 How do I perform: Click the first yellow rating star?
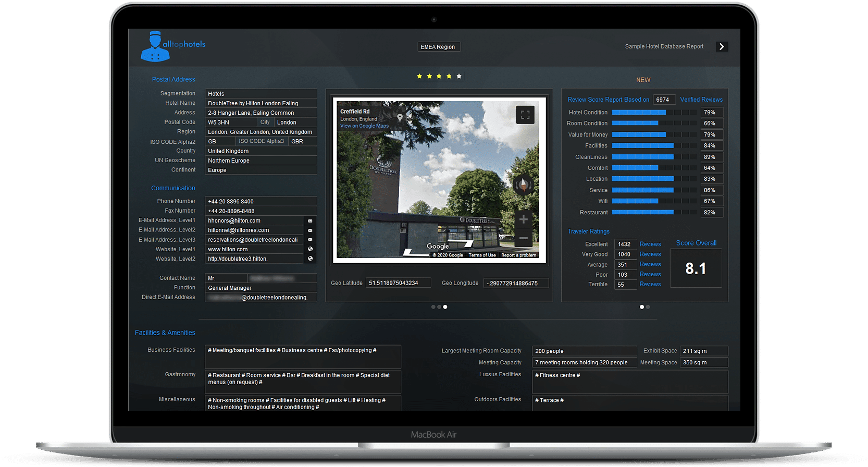[x=419, y=76]
